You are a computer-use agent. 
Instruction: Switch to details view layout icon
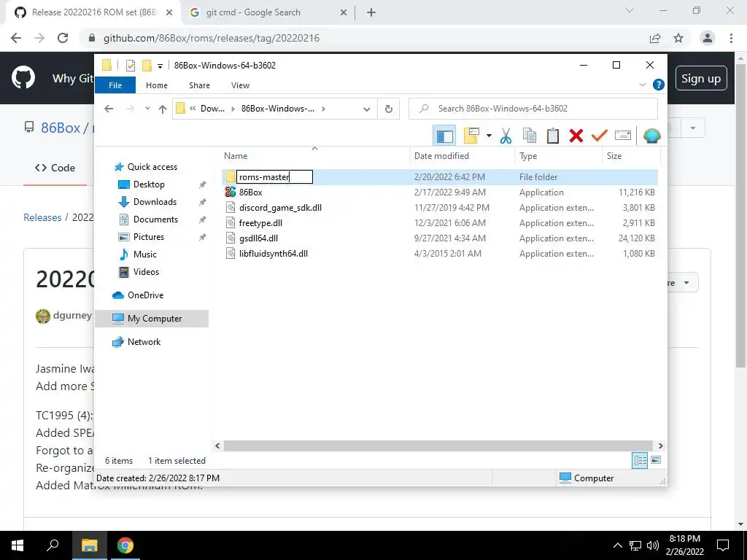(x=639, y=461)
